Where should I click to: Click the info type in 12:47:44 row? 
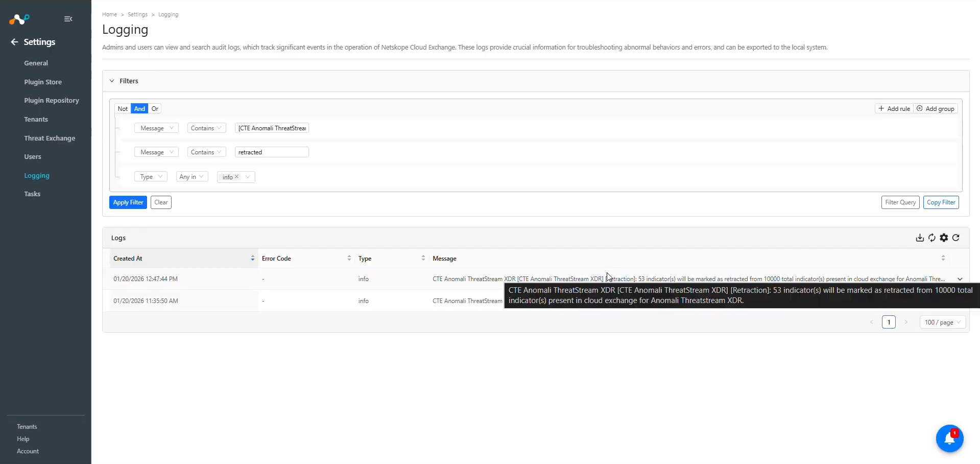[x=364, y=279]
